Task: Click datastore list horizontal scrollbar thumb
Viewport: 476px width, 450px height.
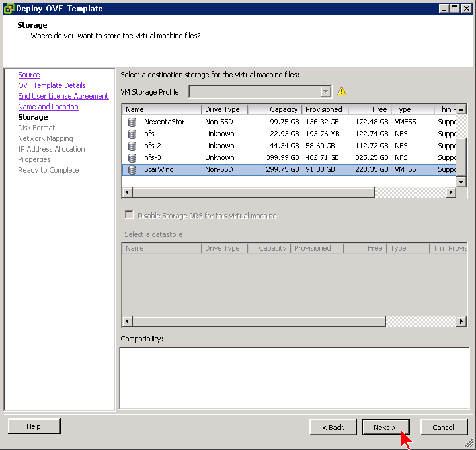Action: [x=259, y=321]
